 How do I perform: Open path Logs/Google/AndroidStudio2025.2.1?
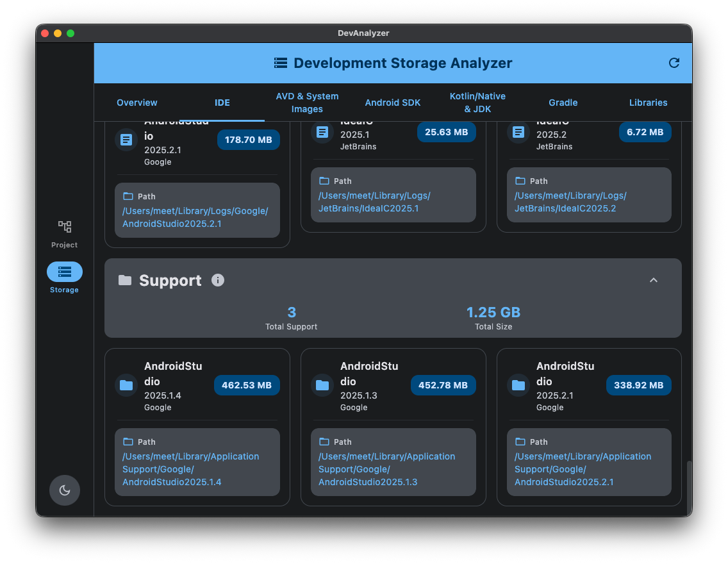[195, 217]
